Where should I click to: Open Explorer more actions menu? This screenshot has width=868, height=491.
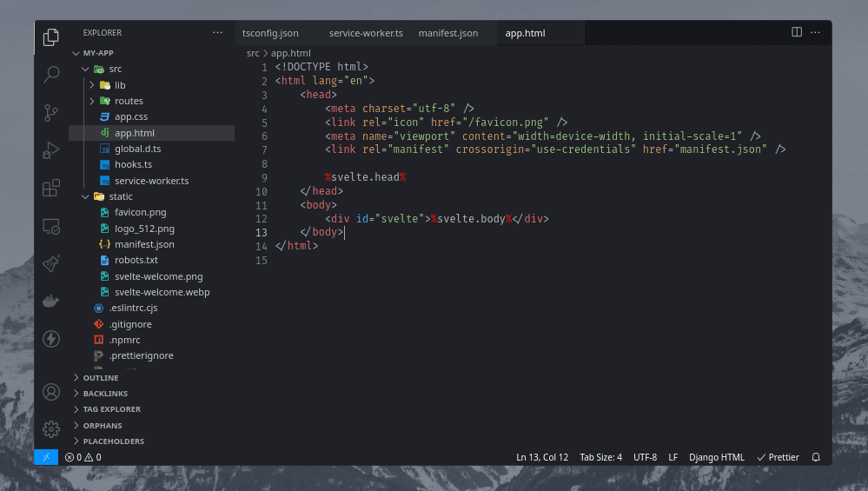click(x=217, y=33)
